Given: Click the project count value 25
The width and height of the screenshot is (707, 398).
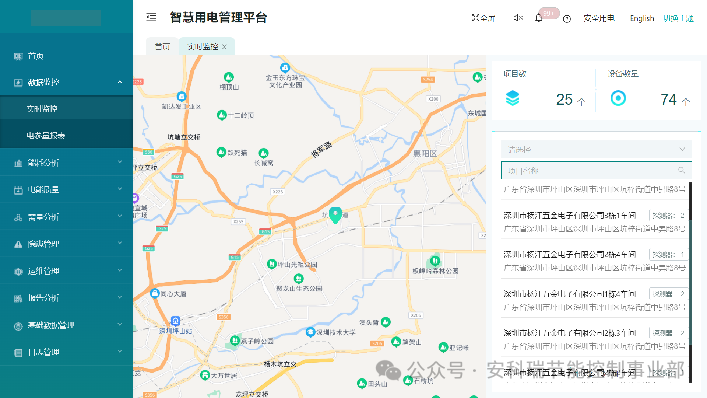Looking at the screenshot, I should pyautogui.click(x=565, y=100).
